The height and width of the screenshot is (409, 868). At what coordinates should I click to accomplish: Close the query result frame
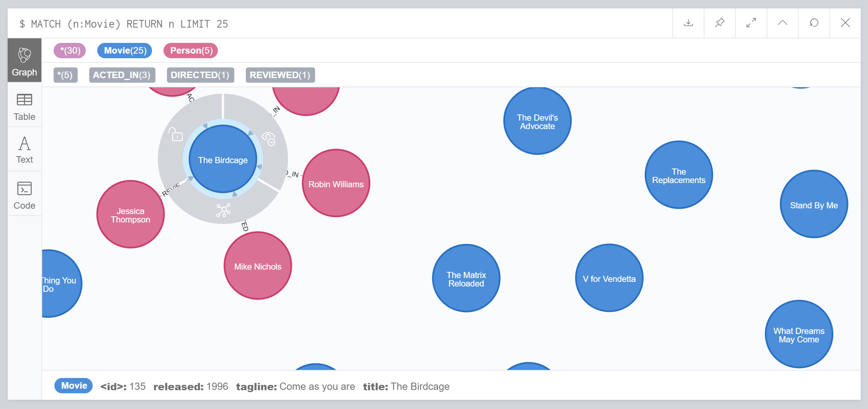tap(845, 23)
